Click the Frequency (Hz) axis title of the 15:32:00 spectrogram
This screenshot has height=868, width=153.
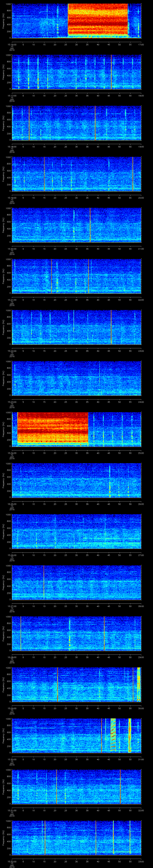click(x=3, y=838)
